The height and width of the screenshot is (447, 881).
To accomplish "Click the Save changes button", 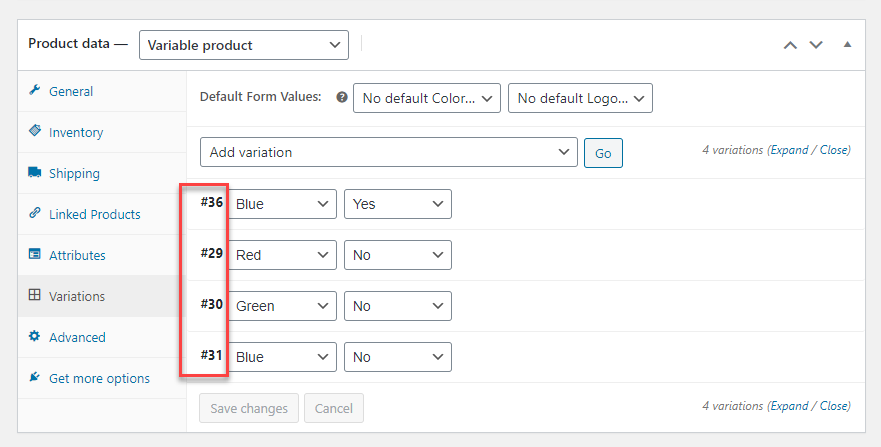I will [x=249, y=408].
